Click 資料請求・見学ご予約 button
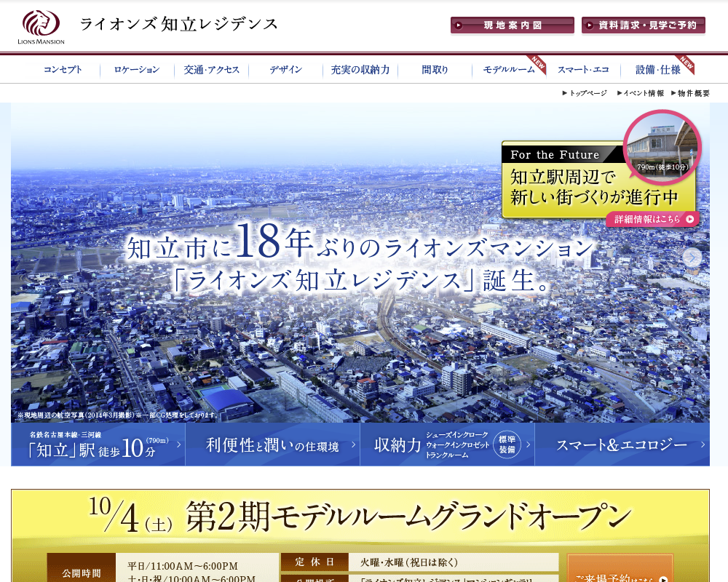This screenshot has width=728, height=582. pos(644,25)
